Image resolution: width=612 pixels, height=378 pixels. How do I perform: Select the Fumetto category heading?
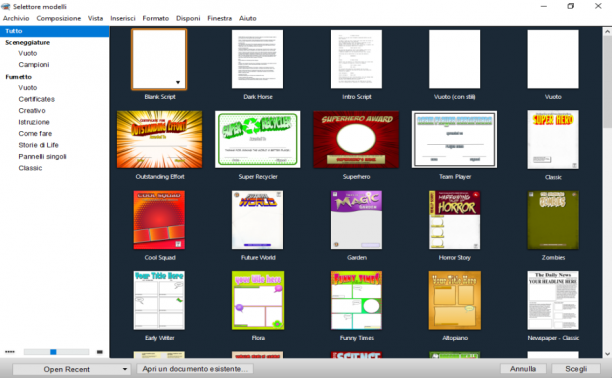tap(18, 77)
